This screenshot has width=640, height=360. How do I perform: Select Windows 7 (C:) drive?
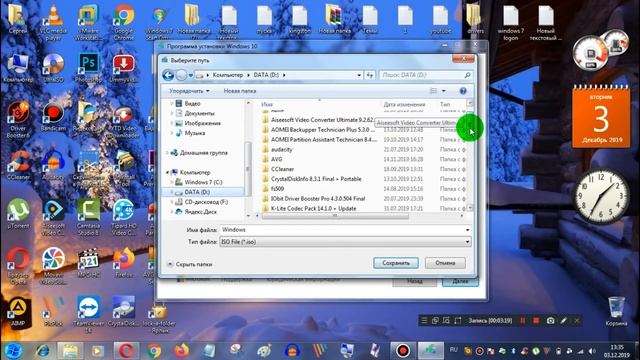click(x=203, y=182)
